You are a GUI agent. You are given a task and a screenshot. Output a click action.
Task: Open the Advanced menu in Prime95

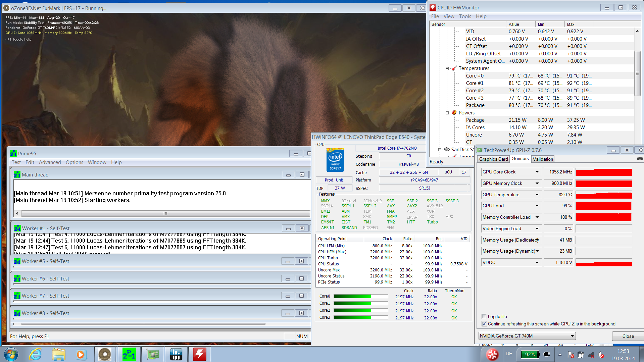tap(50, 162)
